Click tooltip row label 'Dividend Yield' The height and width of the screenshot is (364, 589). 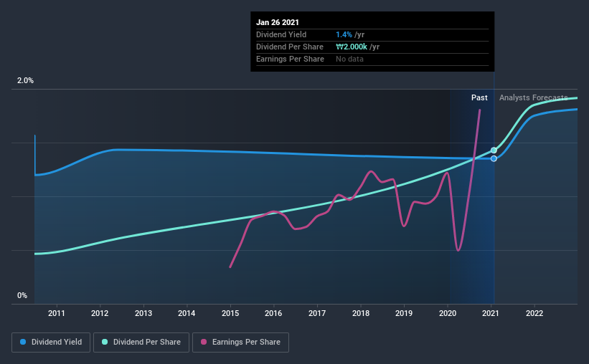(281, 34)
